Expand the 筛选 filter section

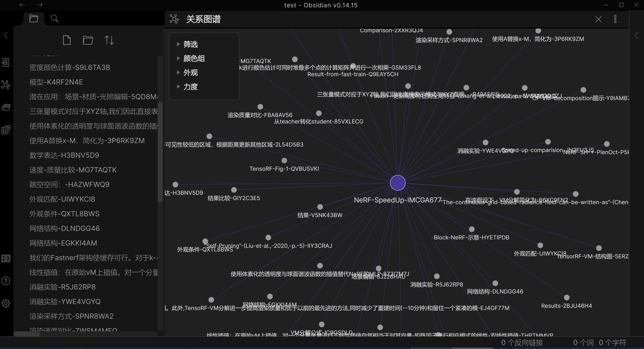(x=190, y=44)
